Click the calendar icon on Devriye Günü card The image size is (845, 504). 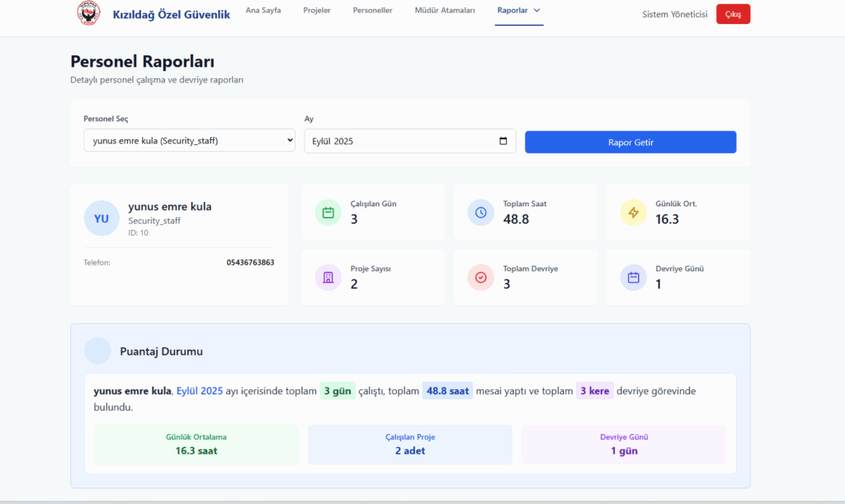(x=634, y=277)
